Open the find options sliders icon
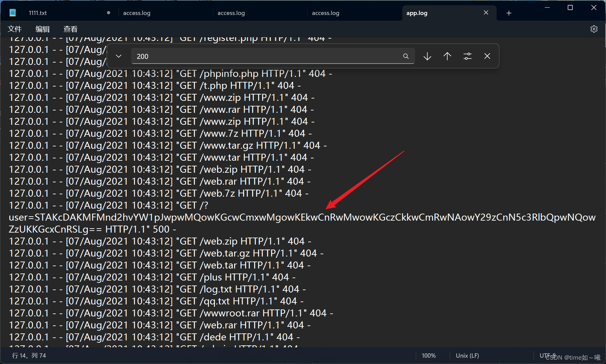The width and height of the screenshot is (606, 364). [x=468, y=56]
